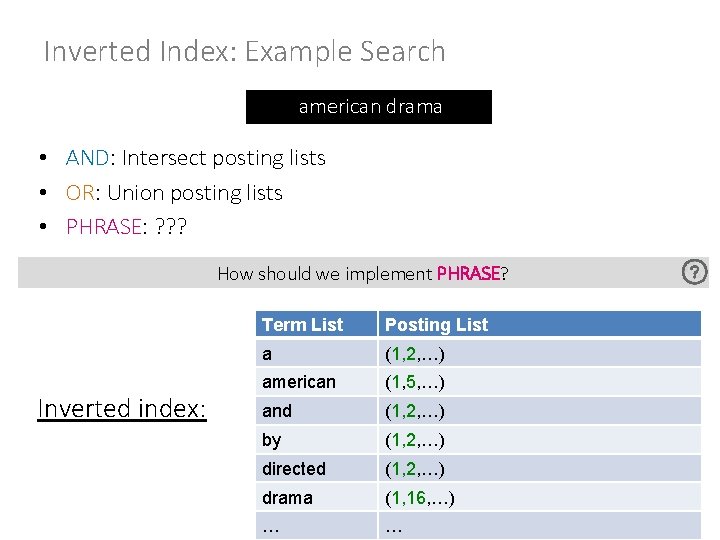Click the black 'american drama' search box
This screenshot has width=720, height=540.
pos(369,107)
